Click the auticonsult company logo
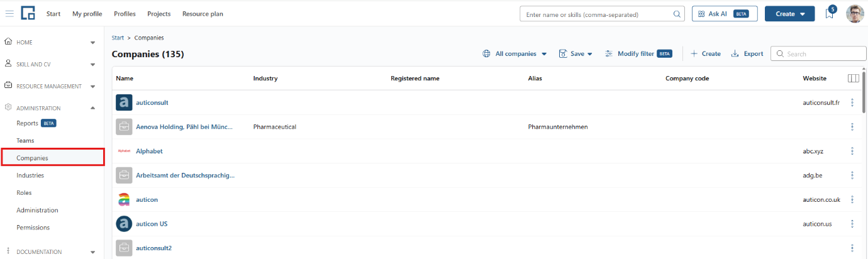This screenshot has width=868, height=259. coord(124,102)
